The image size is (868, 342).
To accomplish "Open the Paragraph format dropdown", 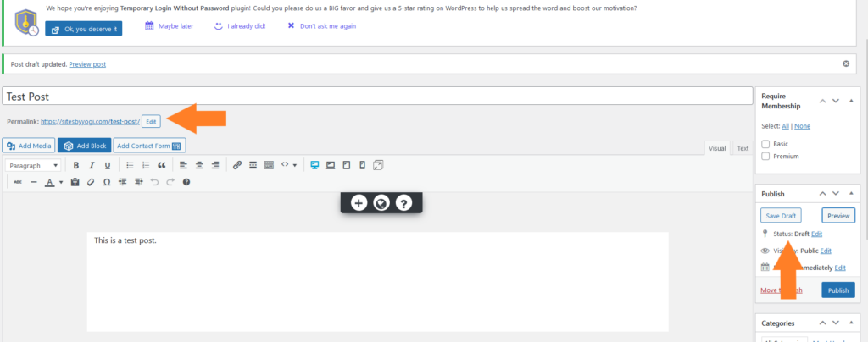I will tap(34, 165).
